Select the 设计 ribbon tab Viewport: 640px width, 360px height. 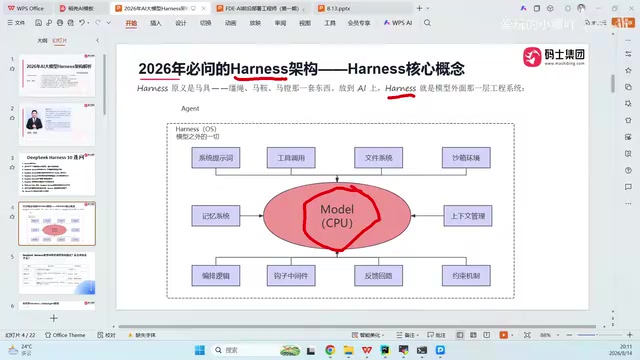(181, 23)
